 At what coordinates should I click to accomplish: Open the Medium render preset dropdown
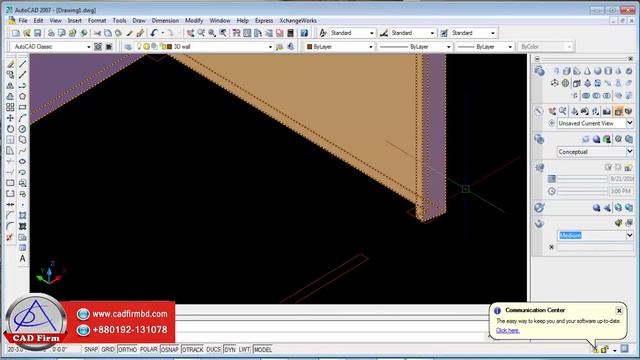pos(629,235)
